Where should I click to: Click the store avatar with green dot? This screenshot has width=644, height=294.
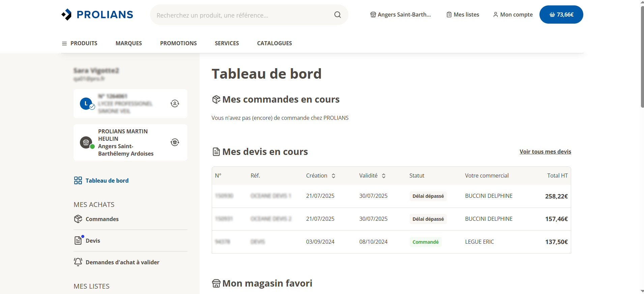86,142
